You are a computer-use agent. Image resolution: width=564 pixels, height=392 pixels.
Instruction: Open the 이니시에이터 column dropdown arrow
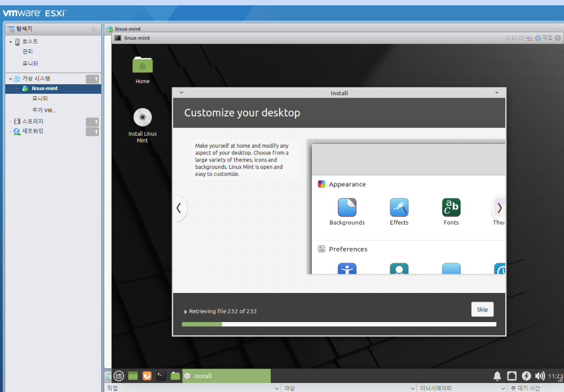tap(503, 388)
